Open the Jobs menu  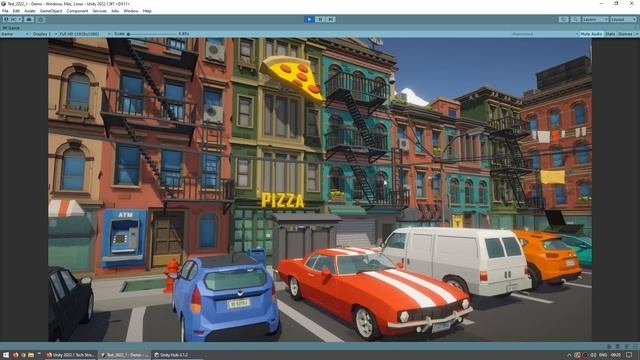click(x=115, y=11)
